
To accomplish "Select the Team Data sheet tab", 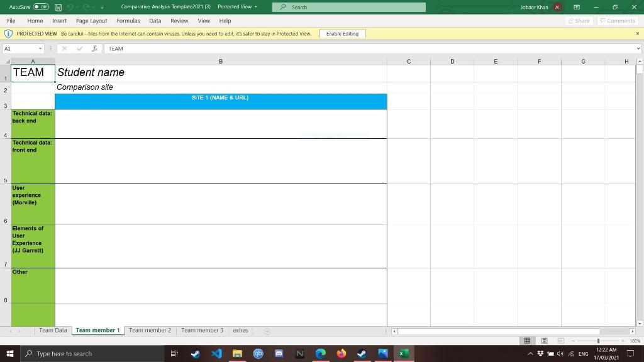I will tap(53, 330).
